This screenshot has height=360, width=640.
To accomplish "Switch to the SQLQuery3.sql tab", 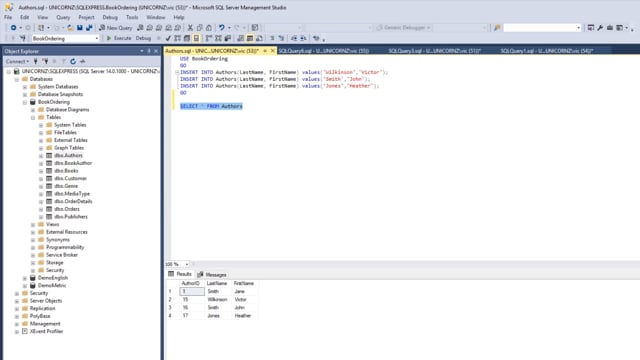I will pos(434,51).
